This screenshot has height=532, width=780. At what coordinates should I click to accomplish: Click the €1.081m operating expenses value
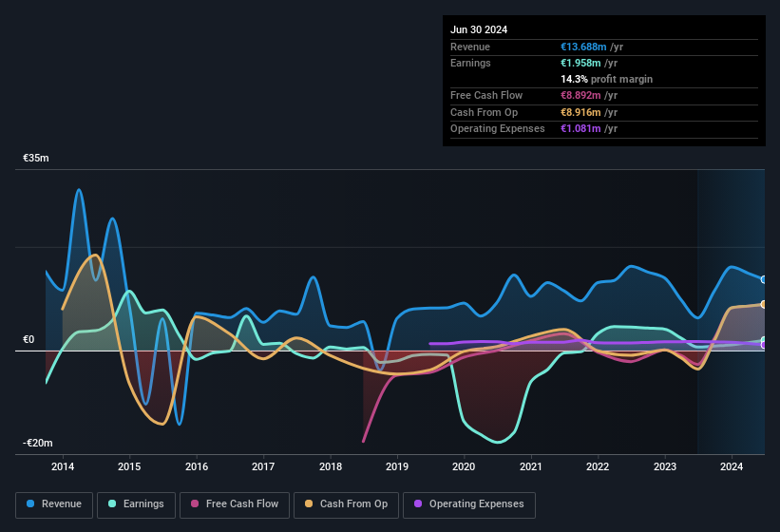(x=580, y=129)
